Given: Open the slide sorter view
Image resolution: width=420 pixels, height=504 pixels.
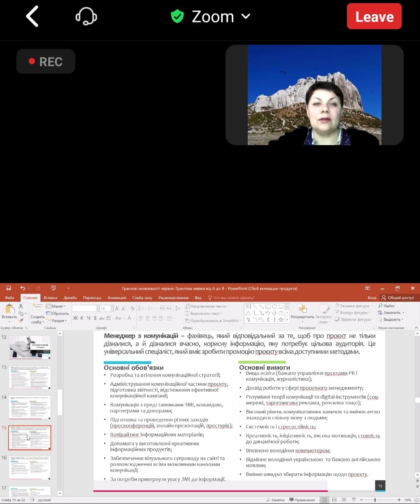Looking at the screenshot, I should [334, 500].
